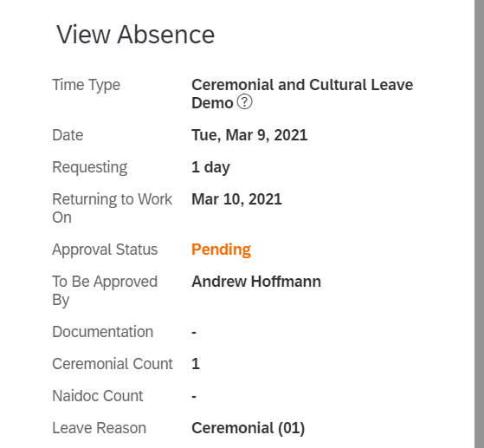Viewport: 484px width, 448px height.
Task: Click the date Tue, Mar 9, 2021
Action: coord(249,135)
